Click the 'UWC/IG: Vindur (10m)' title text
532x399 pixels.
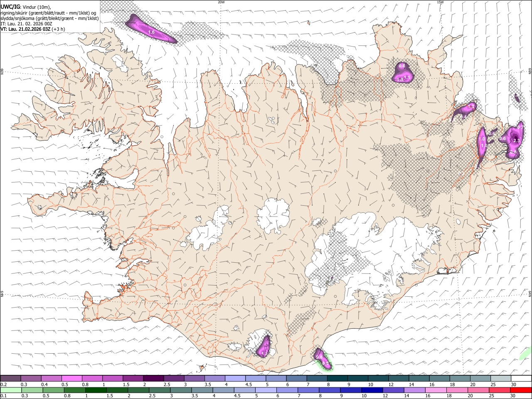click(x=25, y=6)
